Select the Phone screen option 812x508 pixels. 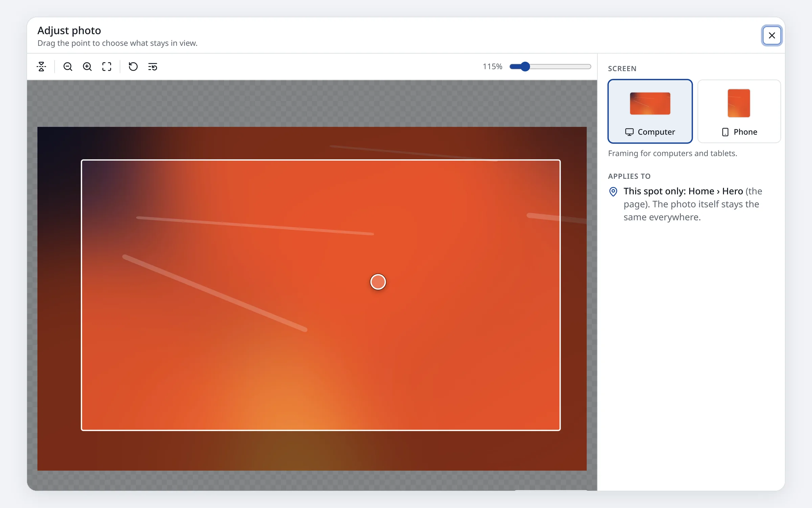click(739, 111)
